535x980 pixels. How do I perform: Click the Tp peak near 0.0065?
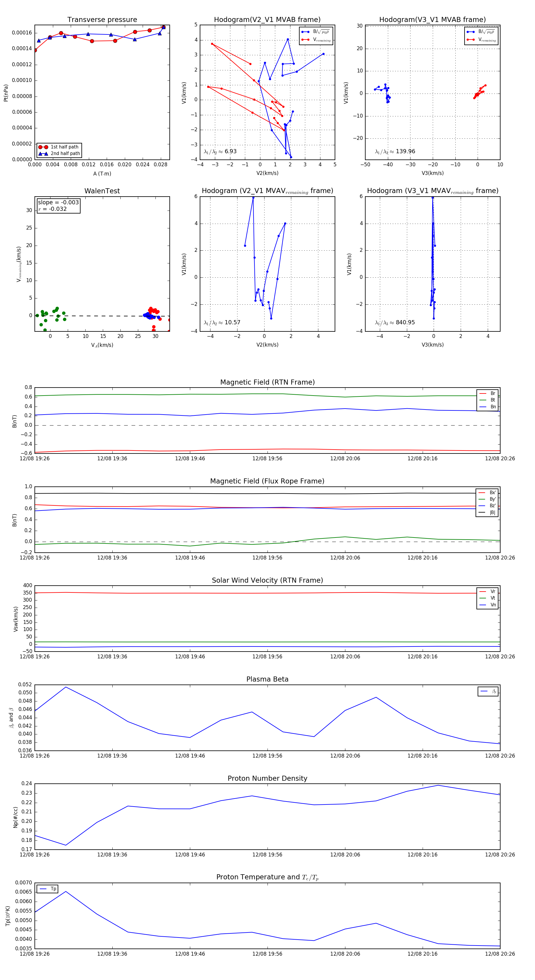click(66, 892)
